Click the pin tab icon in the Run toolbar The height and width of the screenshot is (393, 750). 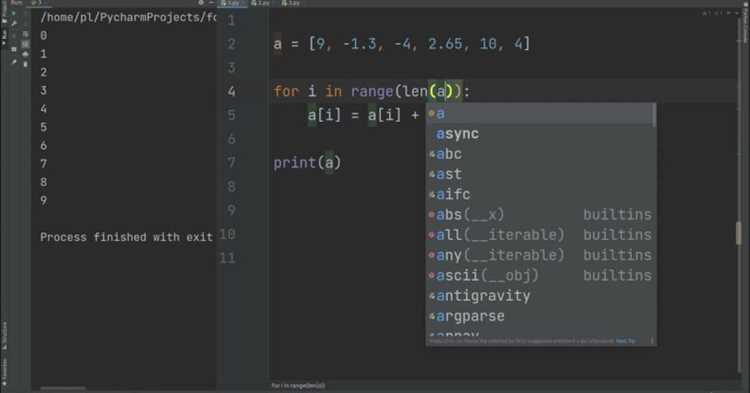tap(14, 62)
